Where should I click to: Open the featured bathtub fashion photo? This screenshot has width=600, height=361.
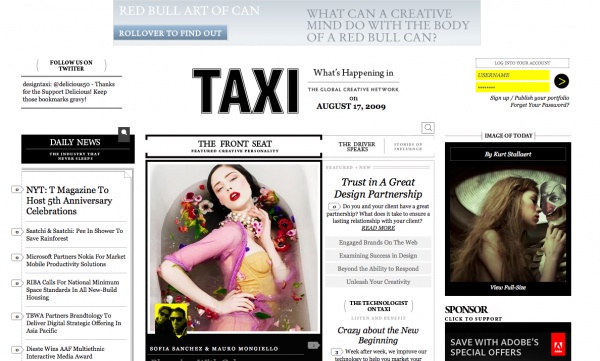[234, 247]
